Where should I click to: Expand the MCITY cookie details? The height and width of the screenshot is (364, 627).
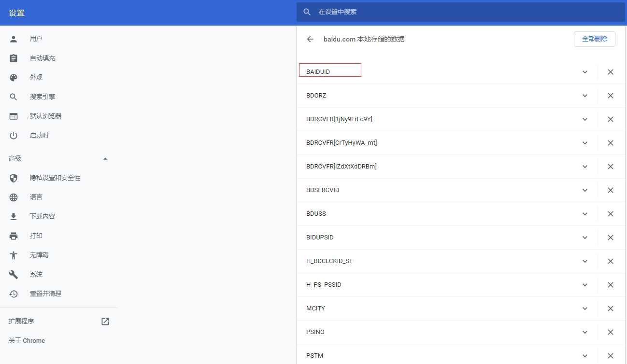585,308
